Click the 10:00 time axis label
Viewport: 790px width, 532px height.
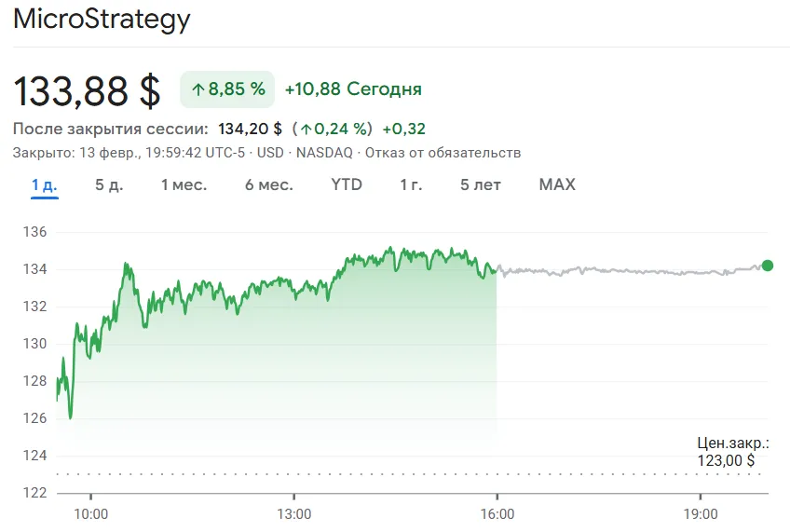tap(90, 513)
